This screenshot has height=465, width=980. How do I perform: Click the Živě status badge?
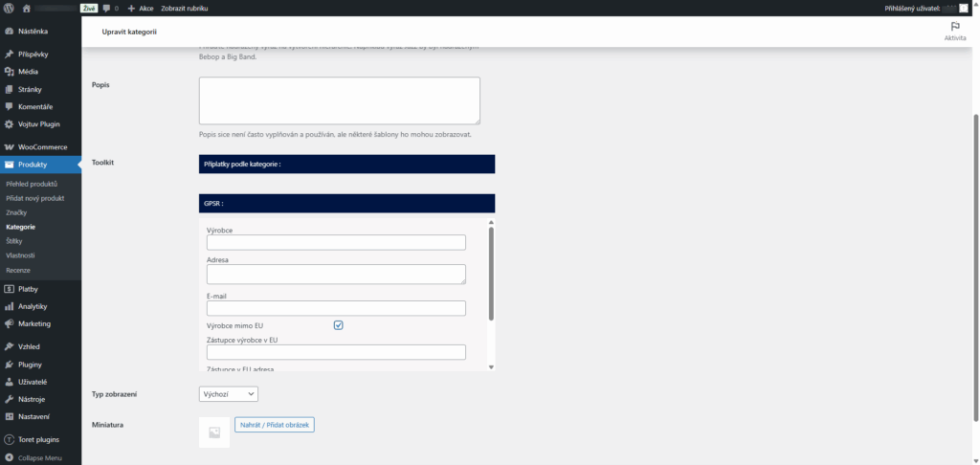(89, 9)
